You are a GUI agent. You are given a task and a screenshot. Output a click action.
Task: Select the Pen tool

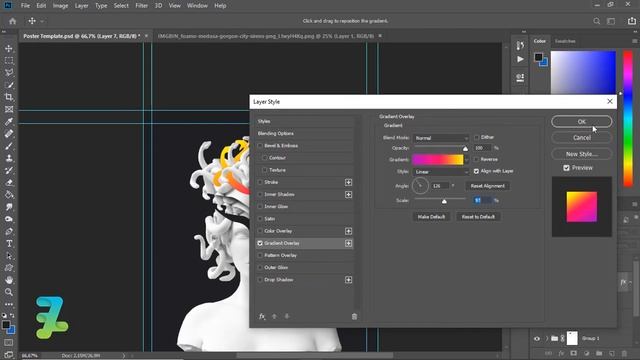coord(9,231)
